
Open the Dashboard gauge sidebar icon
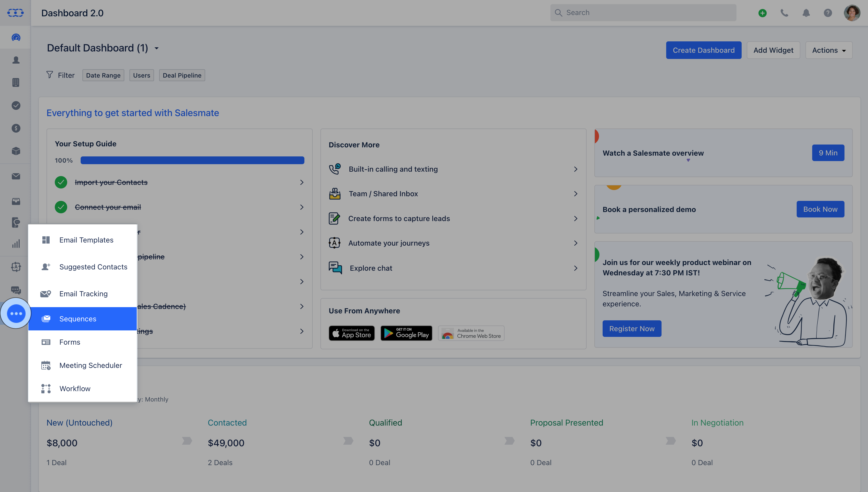click(16, 37)
